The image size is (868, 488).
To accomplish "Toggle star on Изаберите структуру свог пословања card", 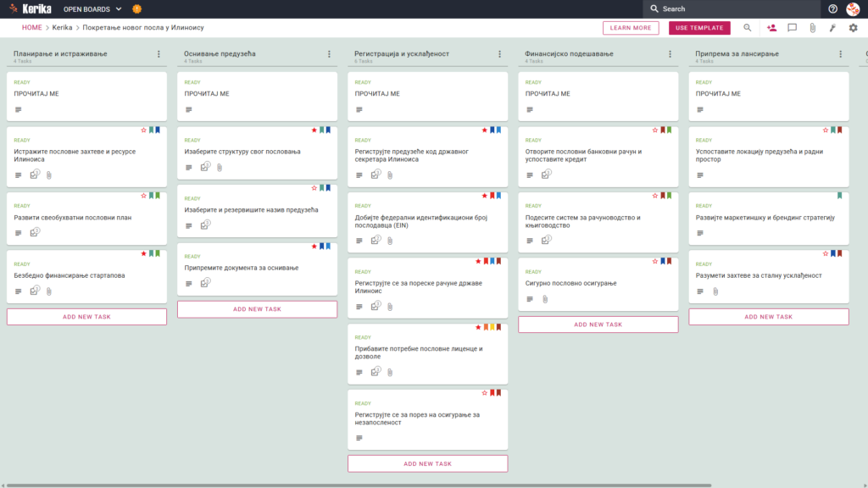I will click(x=314, y=130).
